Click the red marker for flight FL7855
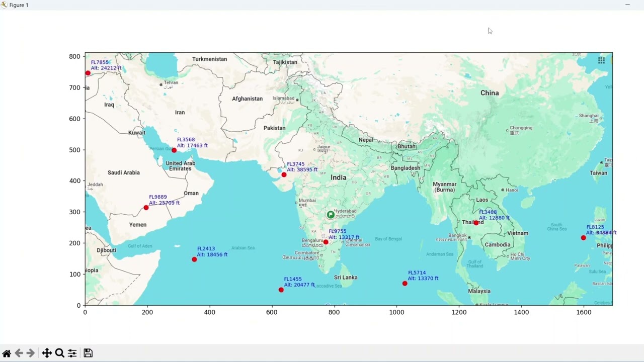 [x=88, y=73]
